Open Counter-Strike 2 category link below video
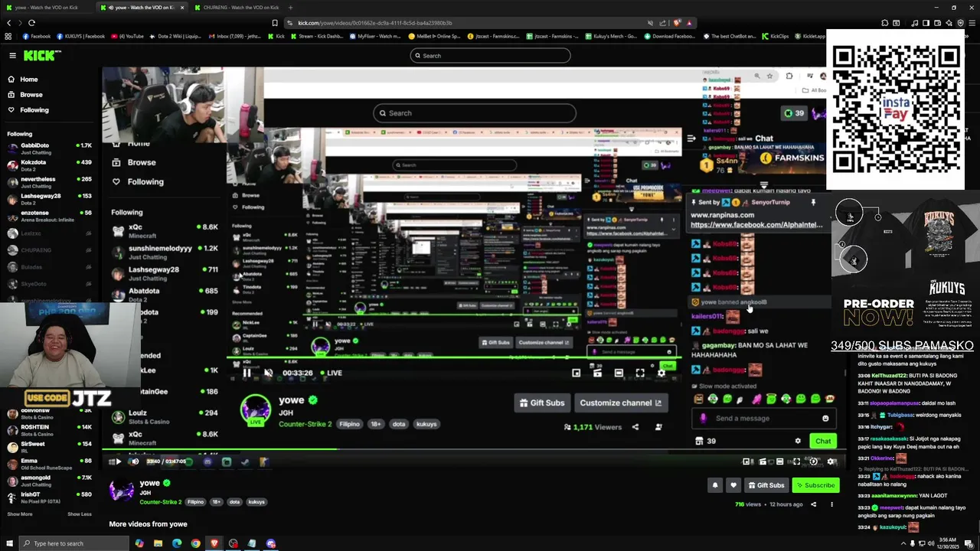Viewport: 980px width, 551px height. click(x=160, y=502)
